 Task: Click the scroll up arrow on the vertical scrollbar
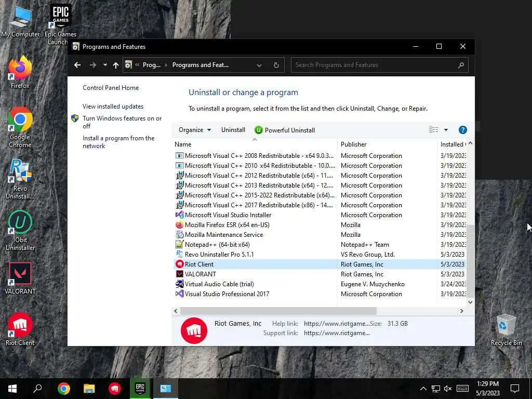tap(470, 143)
